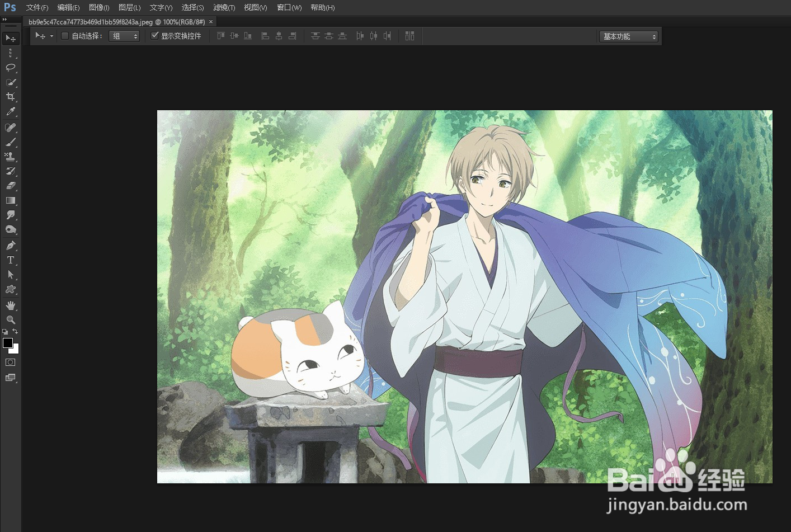Screen dimensions: 791x532
Task: Click Align Right Edges button
Action: pos(292,36)
